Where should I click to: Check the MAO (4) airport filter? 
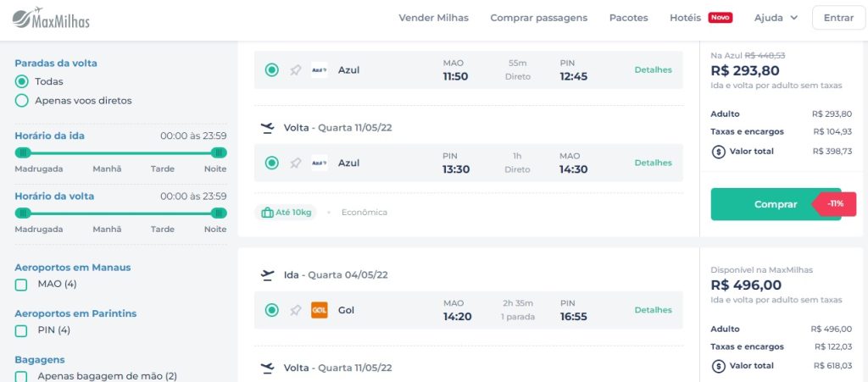21,285
